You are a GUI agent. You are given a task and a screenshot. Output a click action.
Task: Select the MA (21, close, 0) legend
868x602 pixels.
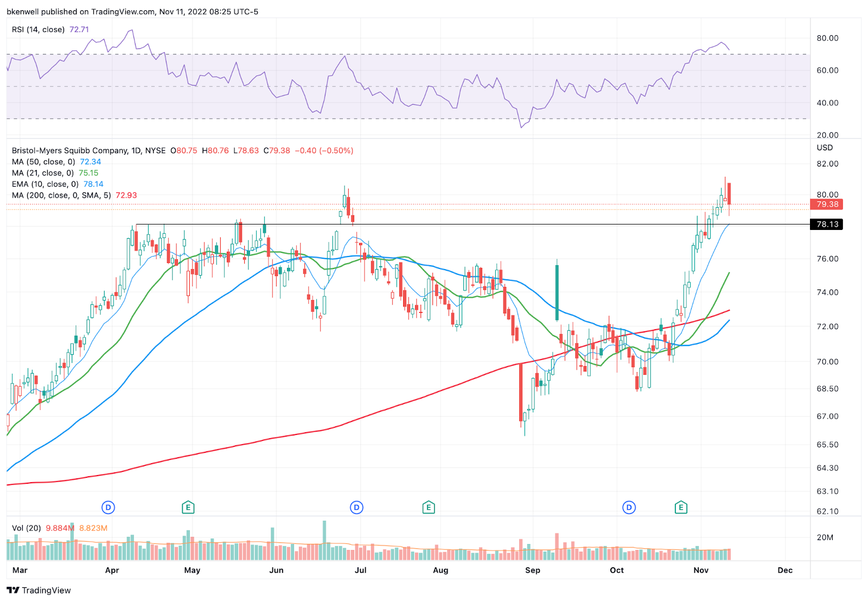click(x=43, y=173)
